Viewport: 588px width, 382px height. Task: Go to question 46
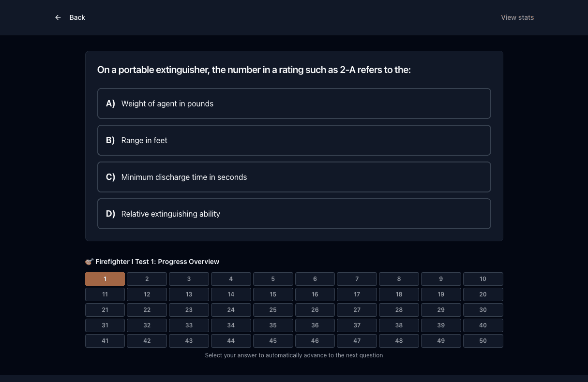click(x=315, y=341)
